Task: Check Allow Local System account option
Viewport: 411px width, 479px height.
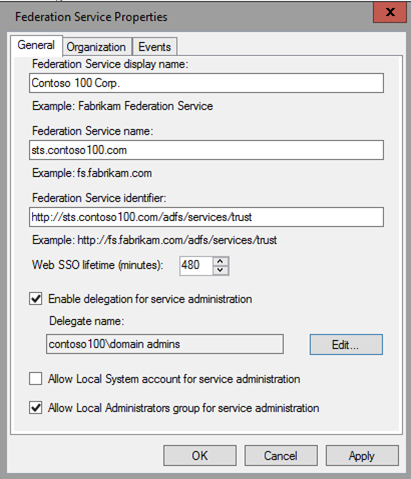Action: (x=36, y=379)
